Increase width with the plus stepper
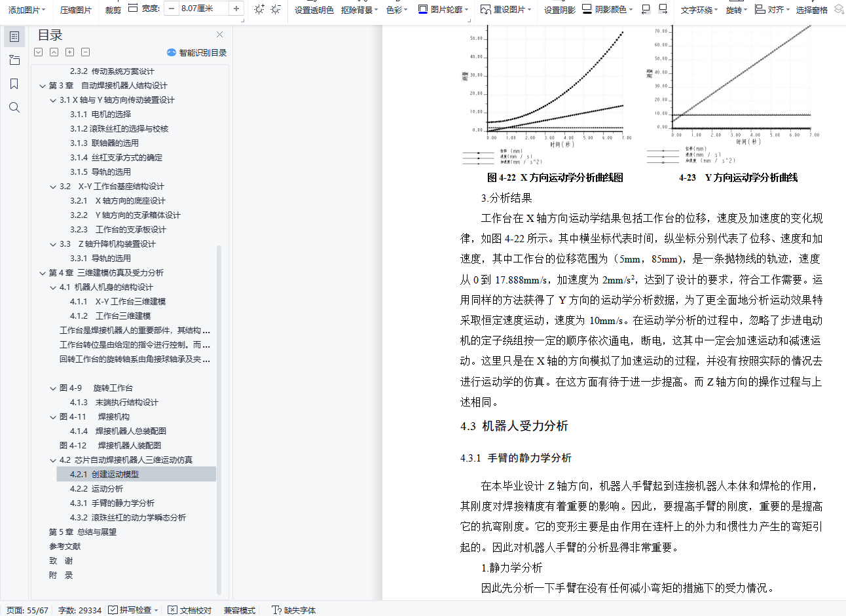The image size is (846, 616). coord(236,9)
